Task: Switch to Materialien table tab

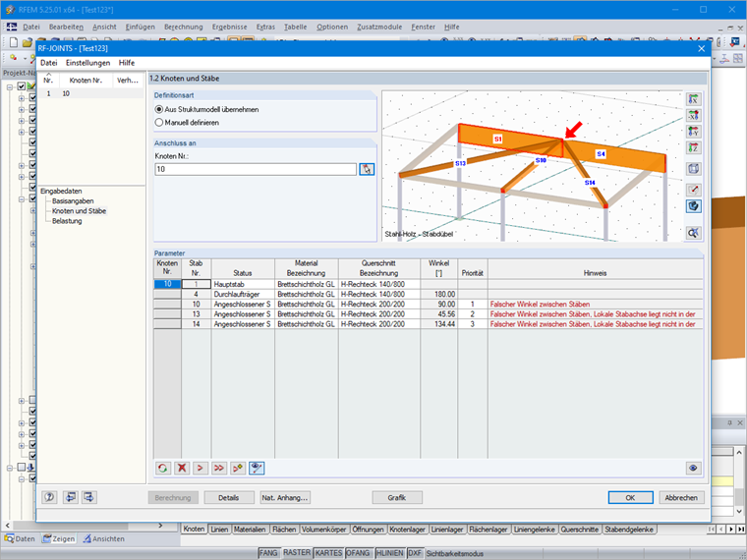Action: click(x=250, y=529)
